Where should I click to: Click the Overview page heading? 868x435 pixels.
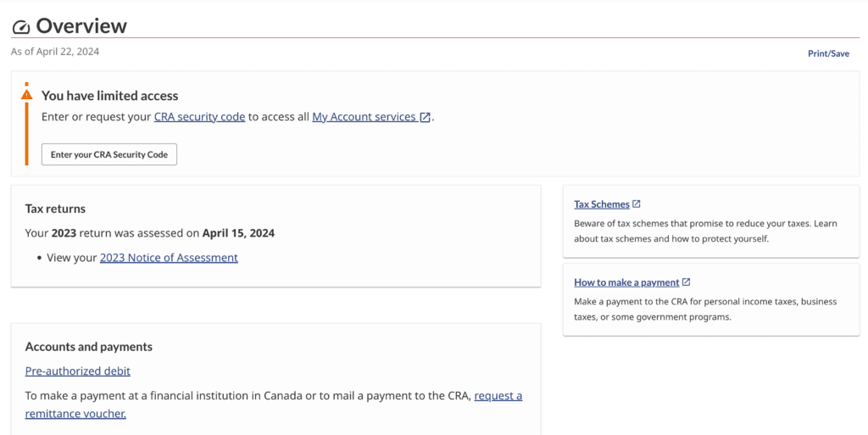81,26
